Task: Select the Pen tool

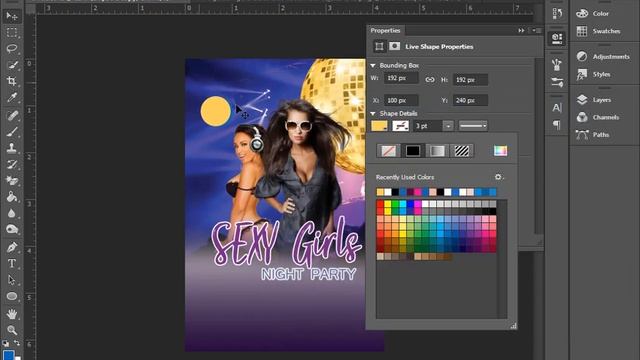Action: coord(11,247)
